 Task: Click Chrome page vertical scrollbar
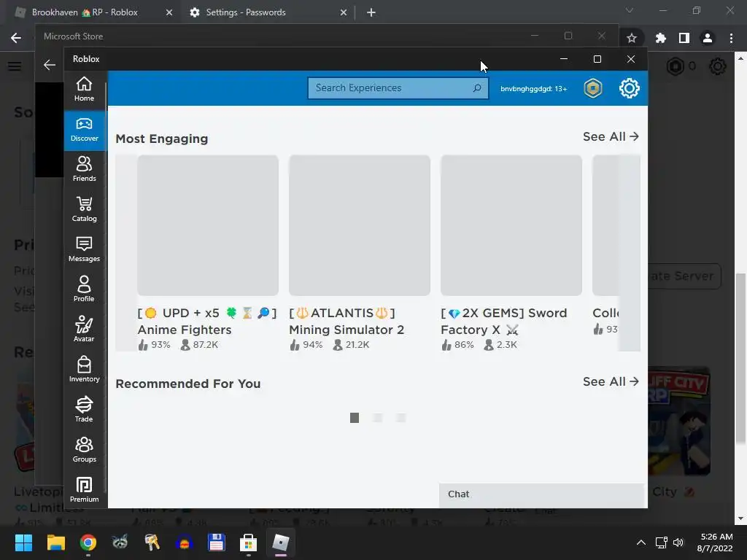click(x=740, y=359)
